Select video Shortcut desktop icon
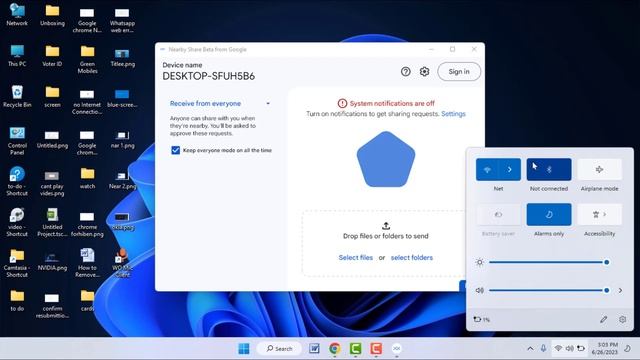This screenshot has width=640, height=360. [x=17, y=222]
